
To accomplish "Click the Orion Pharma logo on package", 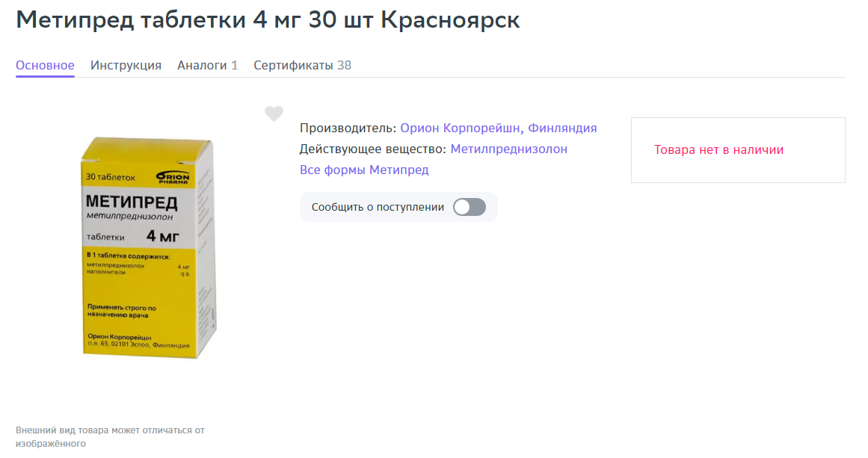I will 173,176.
